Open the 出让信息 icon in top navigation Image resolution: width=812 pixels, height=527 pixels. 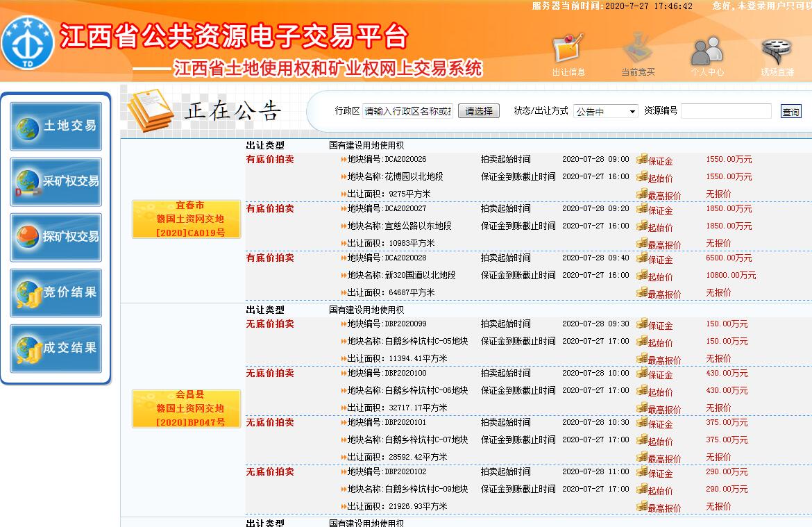point(568,50)
